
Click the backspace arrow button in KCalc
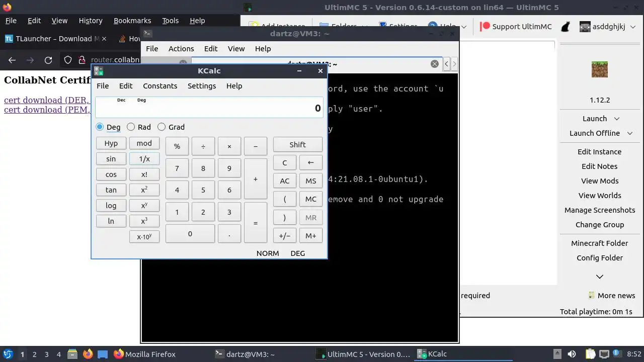pos(311,162)
